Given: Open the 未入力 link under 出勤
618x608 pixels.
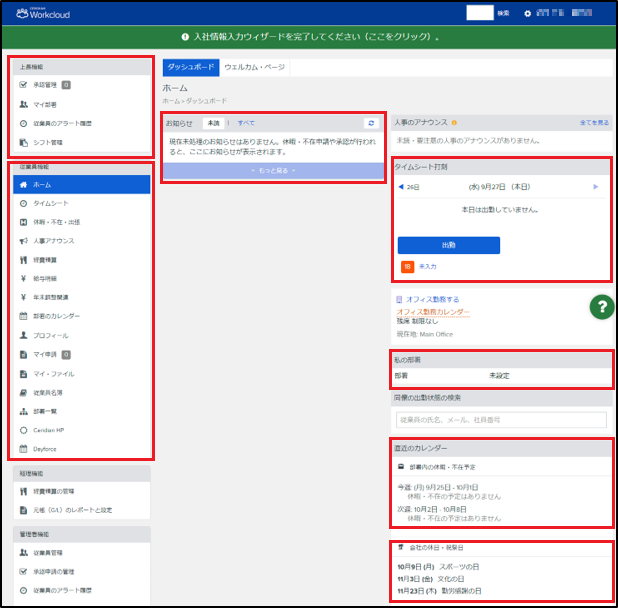Looking at the screenshot, I should click(427, 267).
